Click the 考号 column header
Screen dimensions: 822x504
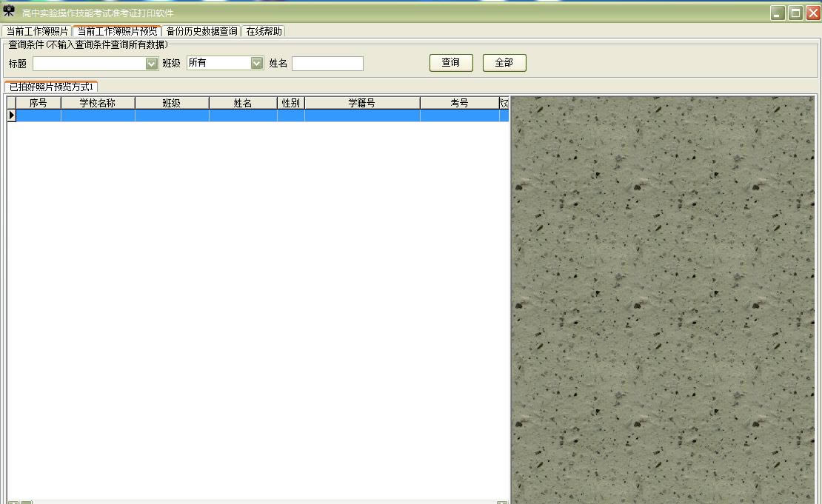click(x=460, y=103)
